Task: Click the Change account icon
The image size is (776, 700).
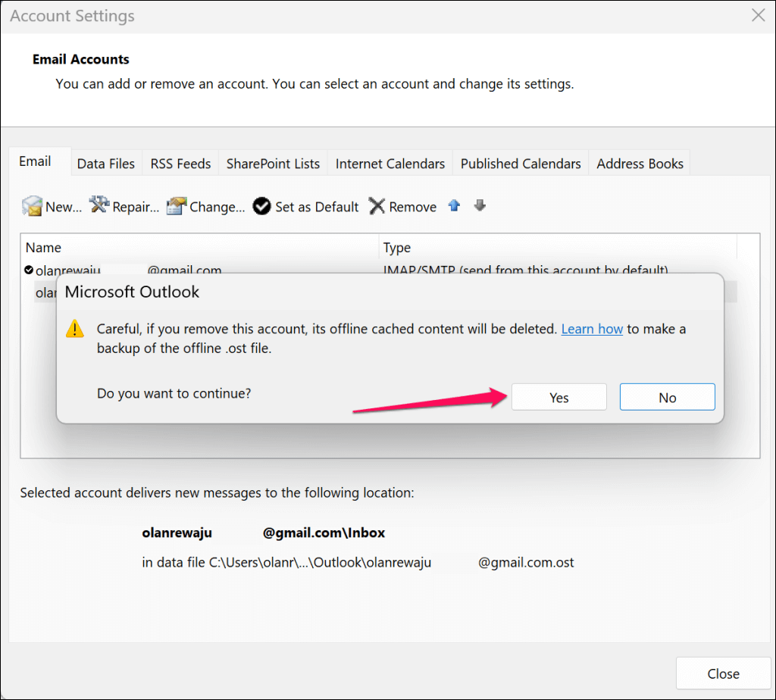Action: pos(176,206)
